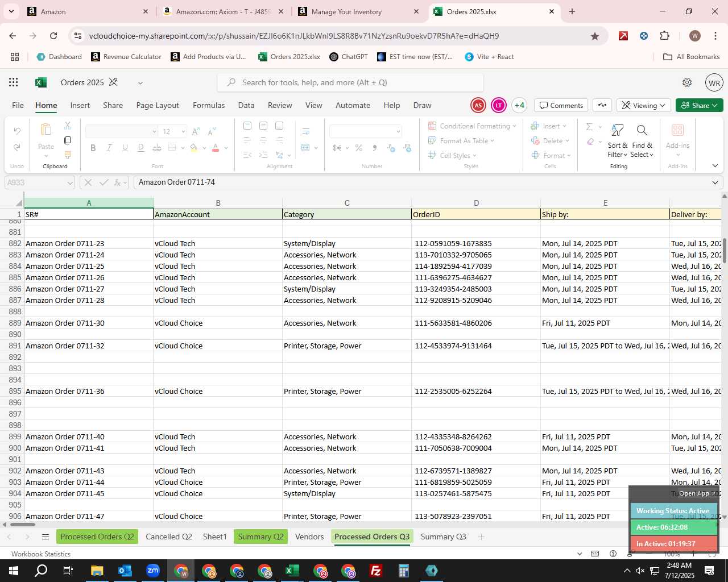Toggle Underline formatting
This screenshot has height=582, width=728.
(x=125, y=148)
